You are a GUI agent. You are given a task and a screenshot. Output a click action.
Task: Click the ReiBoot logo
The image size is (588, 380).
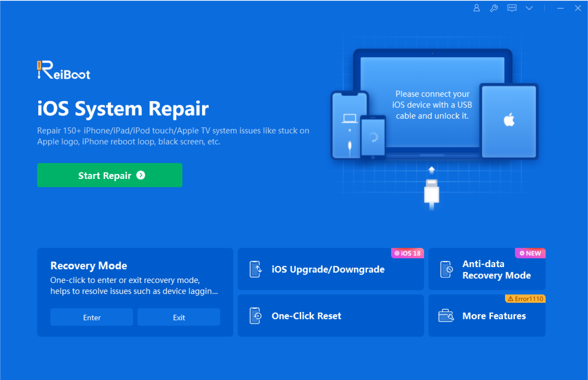coord(64,70)
